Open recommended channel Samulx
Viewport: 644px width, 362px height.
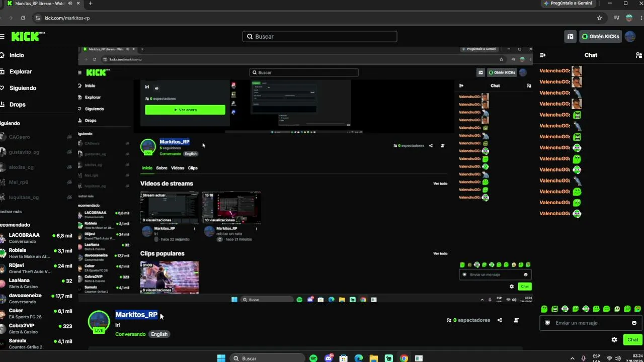click(36, 344)
